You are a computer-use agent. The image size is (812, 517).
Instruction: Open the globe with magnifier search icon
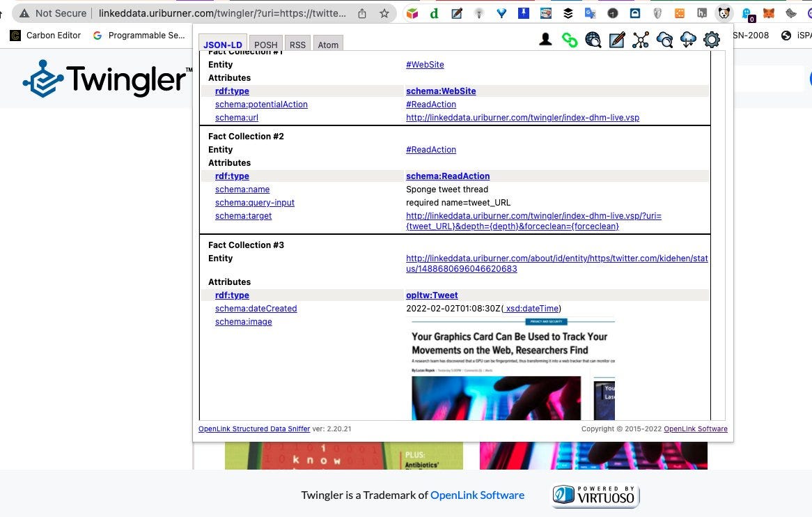(x=593, y=40)
